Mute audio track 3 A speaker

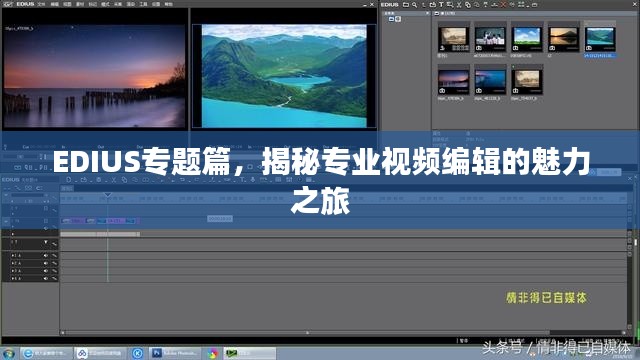coord(46,271)
